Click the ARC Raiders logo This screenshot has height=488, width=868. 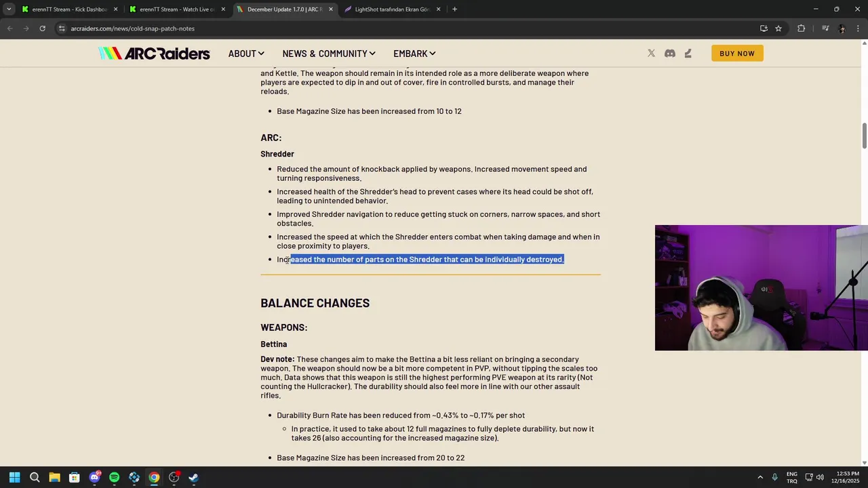[154, 54]
